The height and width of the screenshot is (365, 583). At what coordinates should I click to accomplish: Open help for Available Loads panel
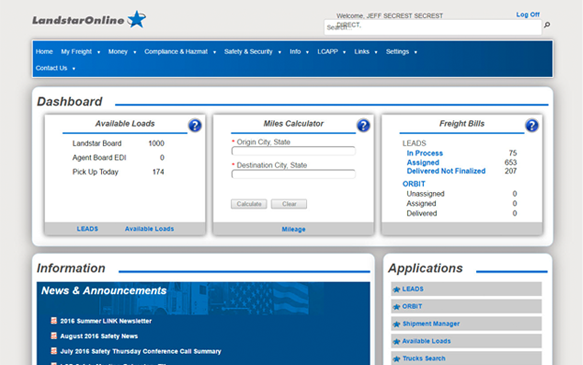(195, 126)
